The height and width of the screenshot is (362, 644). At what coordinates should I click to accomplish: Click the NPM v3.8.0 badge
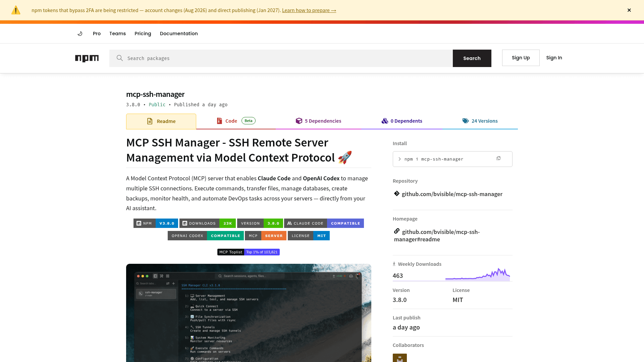pos(156,223)
